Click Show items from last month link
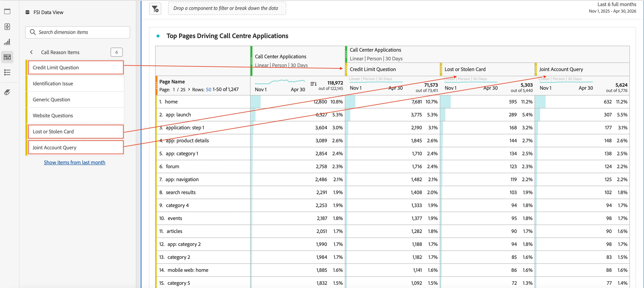Screen dimensions: 644x288 75,162
